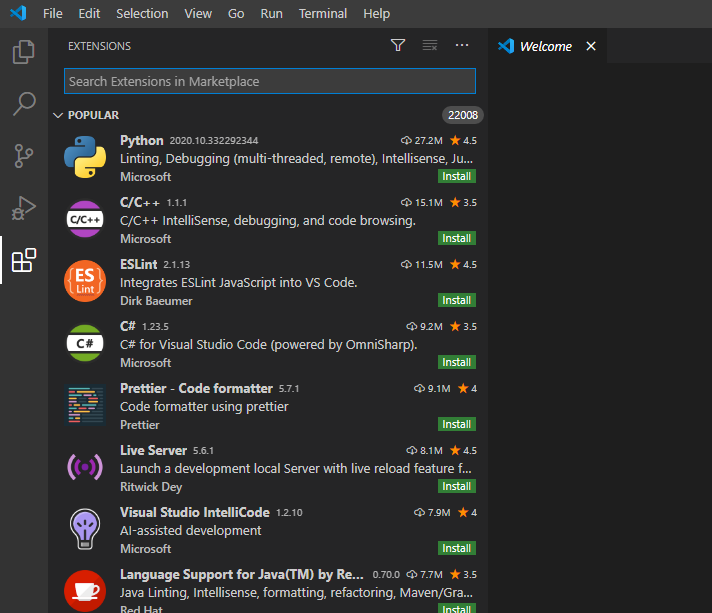Switch to the Welcome tab
Screen dimensions: 712x613
pyautogui.click(x=545, y=46)
